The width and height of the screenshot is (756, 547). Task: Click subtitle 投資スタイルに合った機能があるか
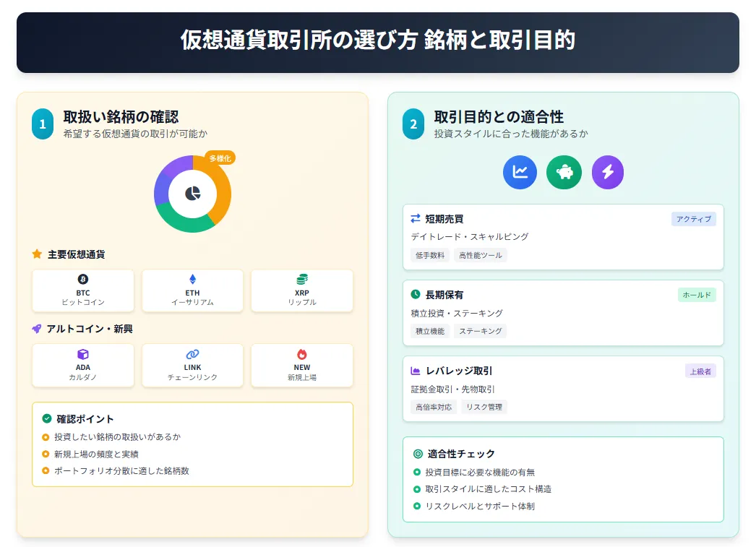pos(511,134)
